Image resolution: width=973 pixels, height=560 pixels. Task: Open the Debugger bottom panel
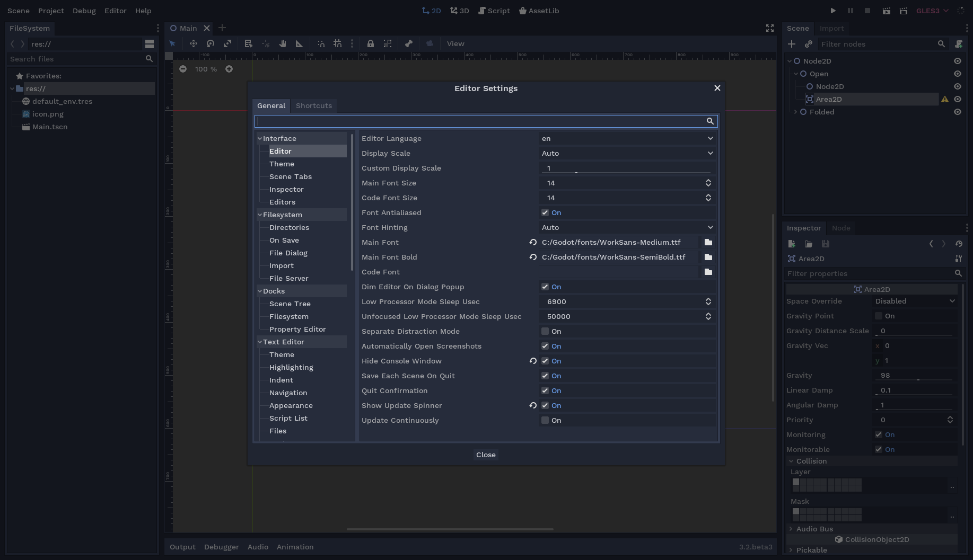pyautogui.click(x=221, y=547)
